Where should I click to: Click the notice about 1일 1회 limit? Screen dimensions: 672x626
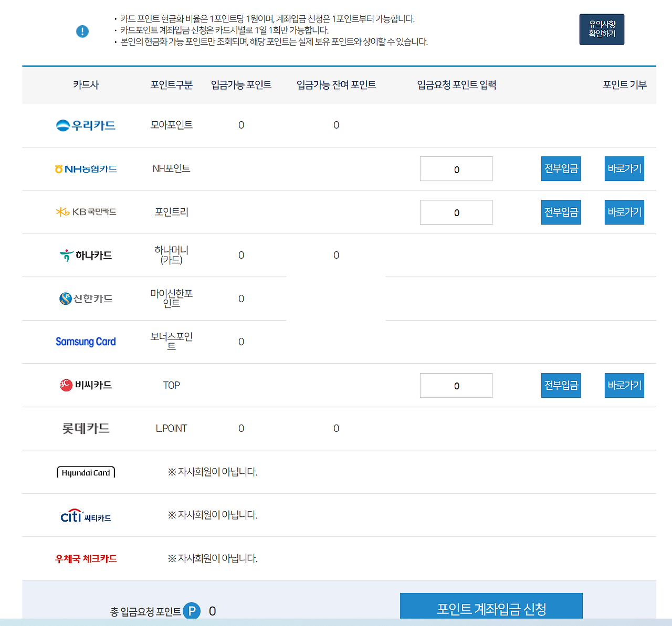224,30
